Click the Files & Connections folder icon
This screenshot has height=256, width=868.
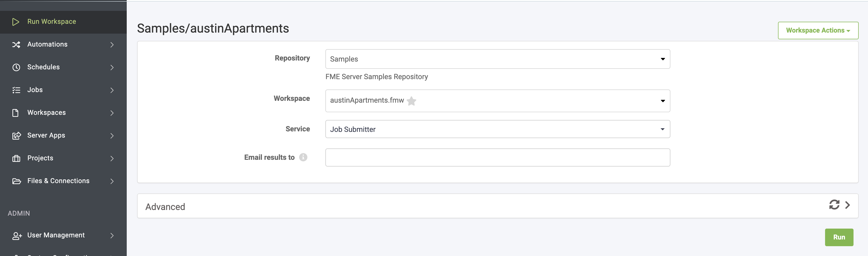pos(17,181)
